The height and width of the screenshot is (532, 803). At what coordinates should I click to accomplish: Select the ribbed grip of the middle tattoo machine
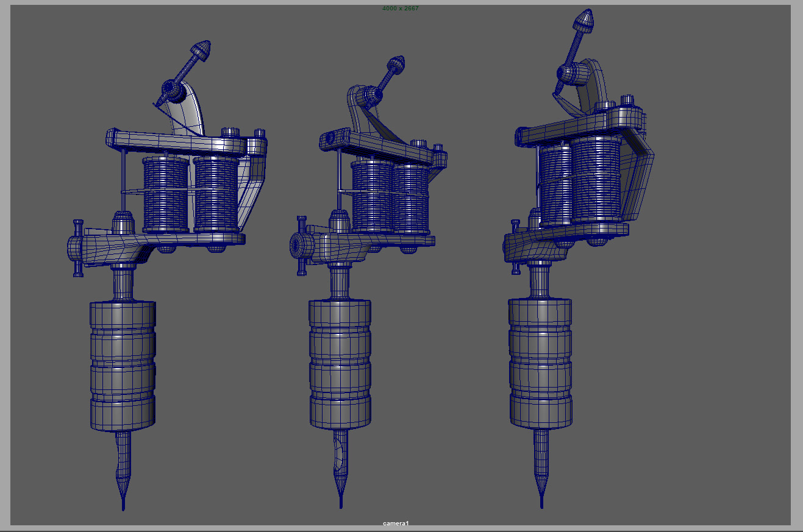tap(340, 363)
